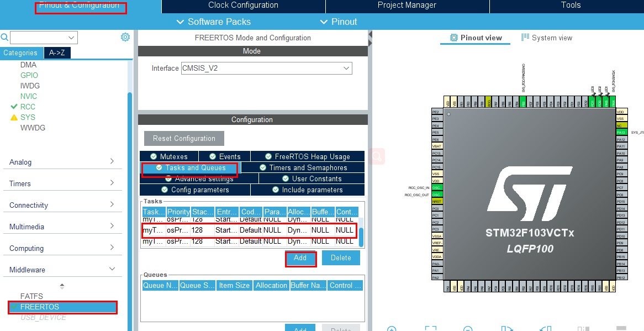644x331 pixels.
Task: Click the Priority column header in Tasks
Action: [x=178, y=212]
